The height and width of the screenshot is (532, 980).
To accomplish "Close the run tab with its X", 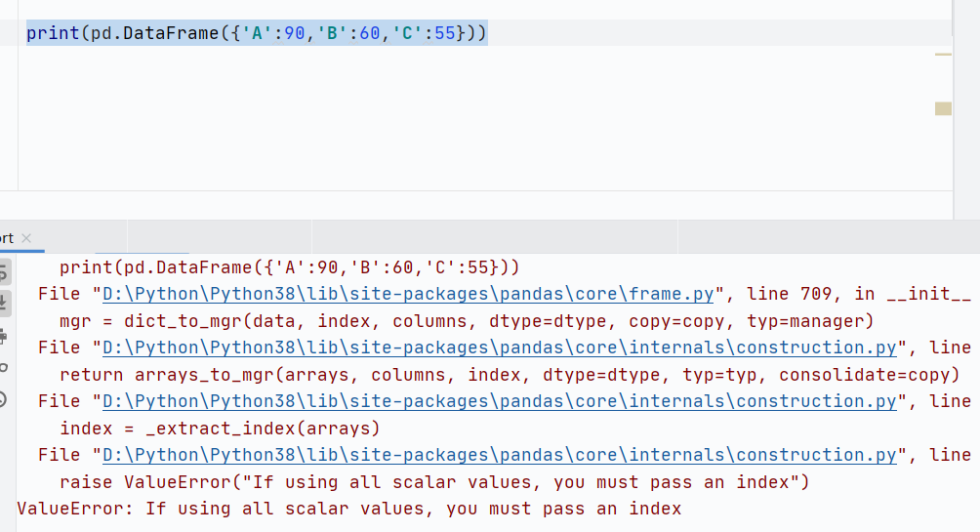I will tap(26, 238).
